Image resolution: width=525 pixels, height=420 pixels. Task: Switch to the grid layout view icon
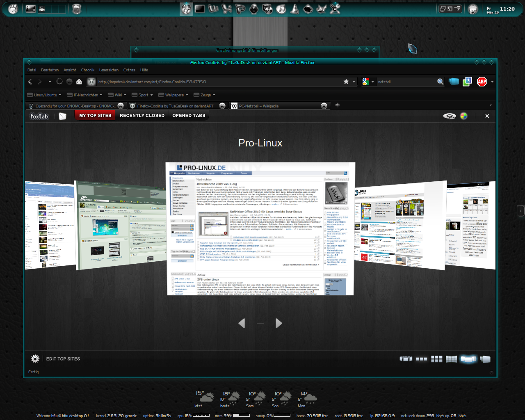[436, 359]
